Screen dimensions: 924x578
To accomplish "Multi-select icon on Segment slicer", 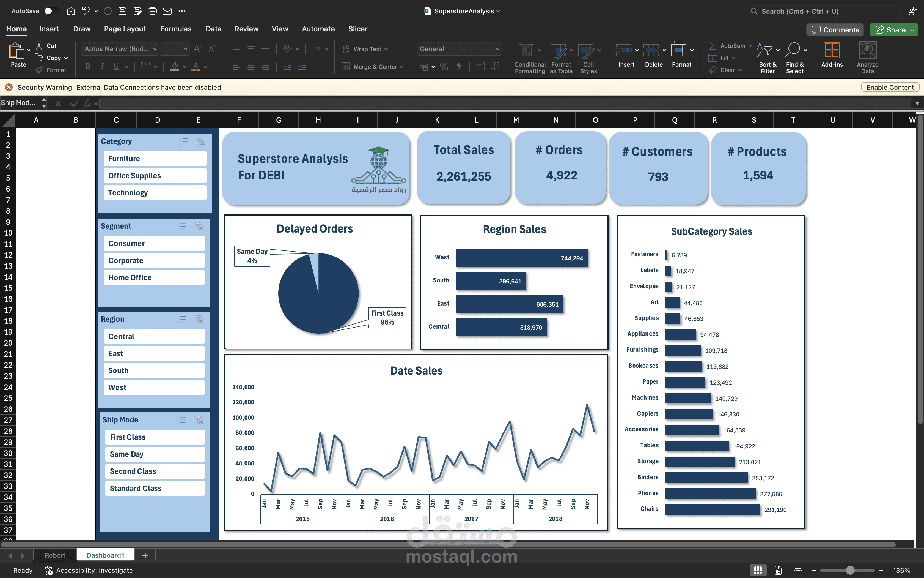I will [182, 227].
